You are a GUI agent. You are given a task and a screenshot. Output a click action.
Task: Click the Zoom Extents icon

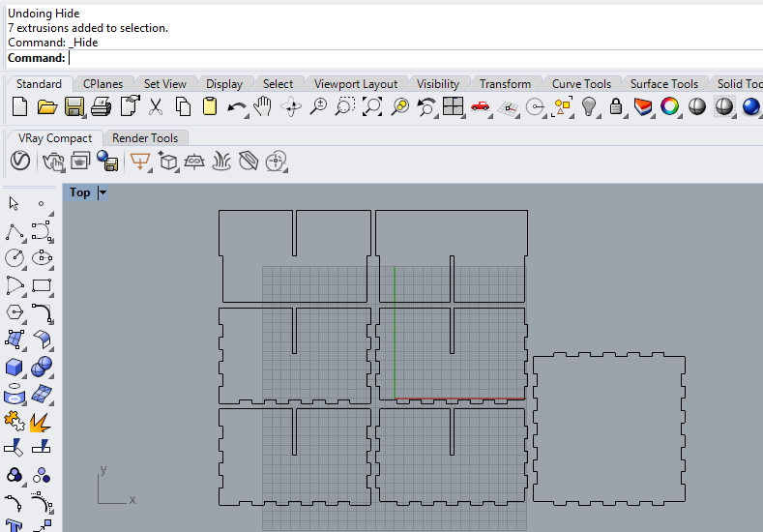tap(372, 106)
